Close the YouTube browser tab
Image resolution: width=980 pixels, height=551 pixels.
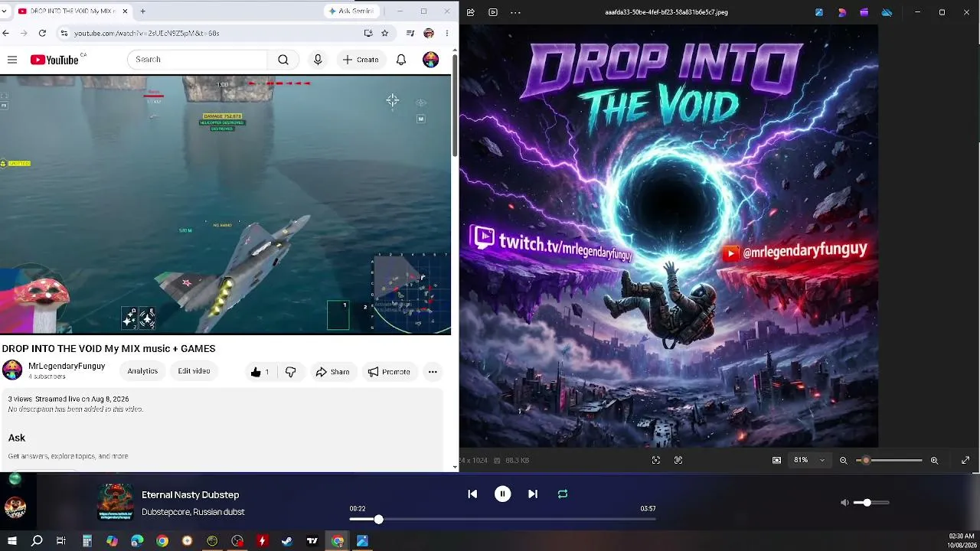pos(123,11)
